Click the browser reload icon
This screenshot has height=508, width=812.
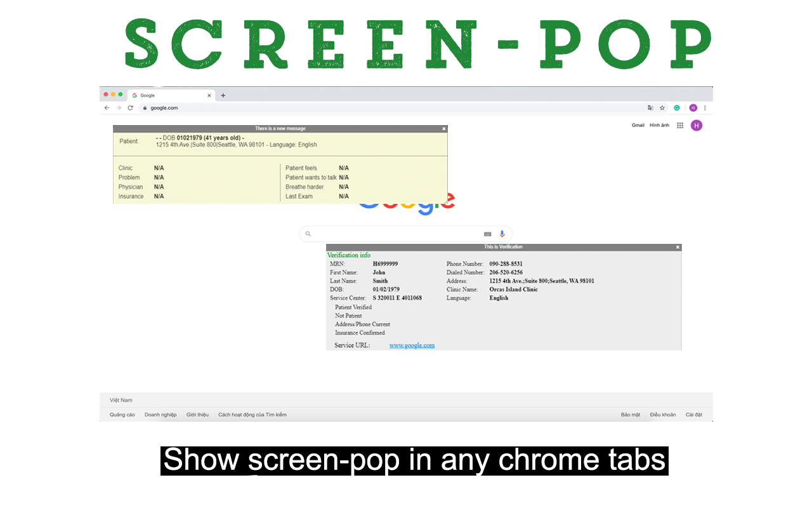pyautogui.click(x=130, y=108)
